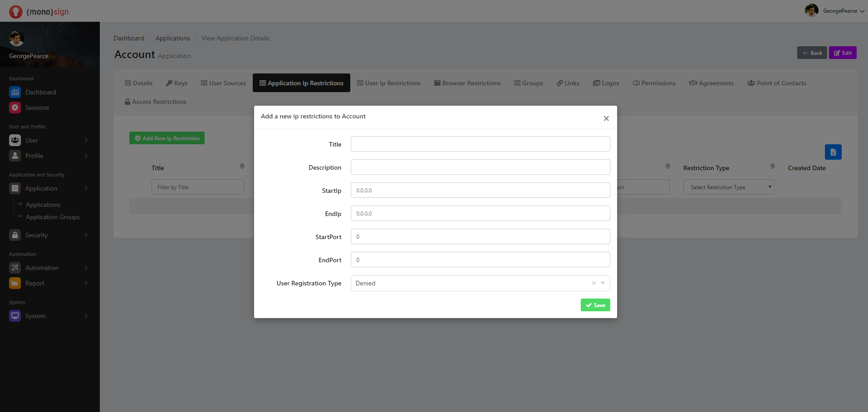The image size is (868, 412).
Task: Close the add ip restrictions dialog
Action: [x=606, y=118]
